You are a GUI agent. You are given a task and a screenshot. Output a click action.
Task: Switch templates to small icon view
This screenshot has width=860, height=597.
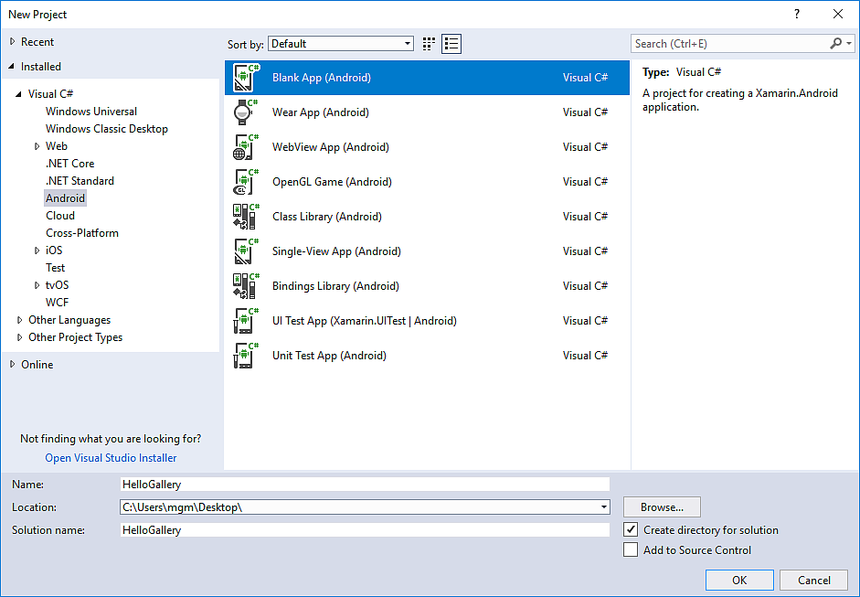[428, 43]
